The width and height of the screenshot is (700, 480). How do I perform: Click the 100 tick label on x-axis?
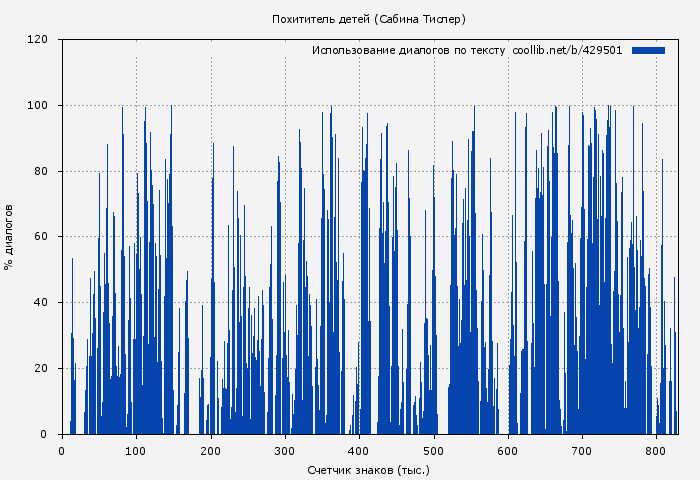point(136,450)
